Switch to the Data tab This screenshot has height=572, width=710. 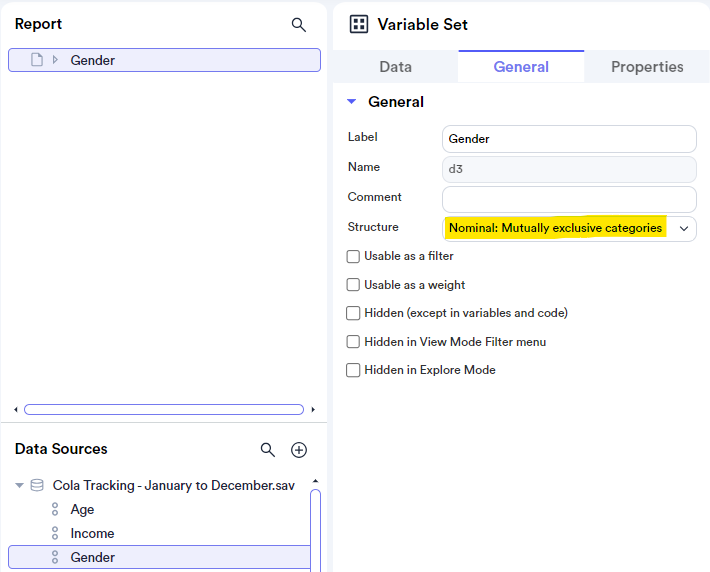[x=396, y=67]
